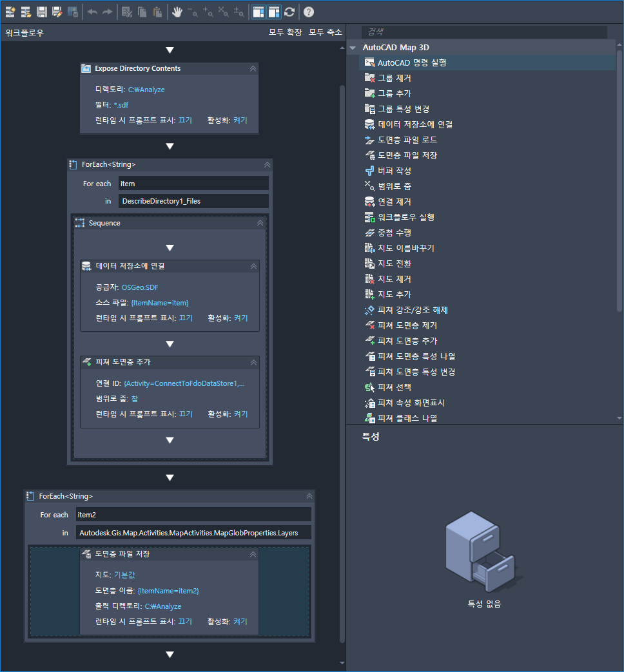Click the 그룹 추가 folder icon
The image size is (624, 672).
pyautogui.click(x=369, y=93)
